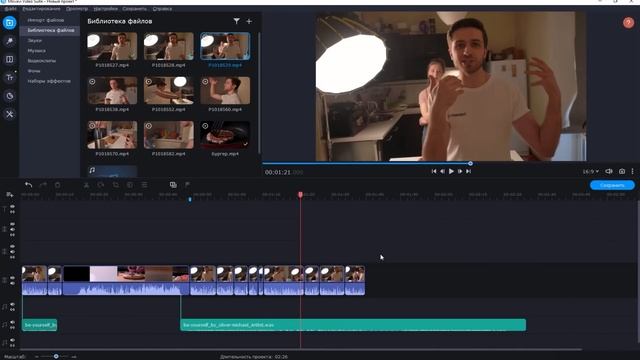Rotate the selected clip
The image size is (640, 360).
coord(101,185)
